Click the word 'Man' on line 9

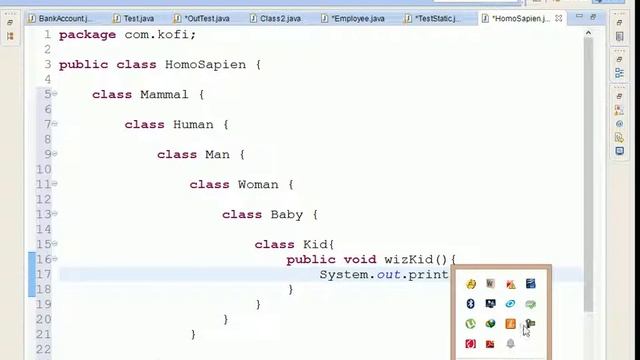point(217,155)
